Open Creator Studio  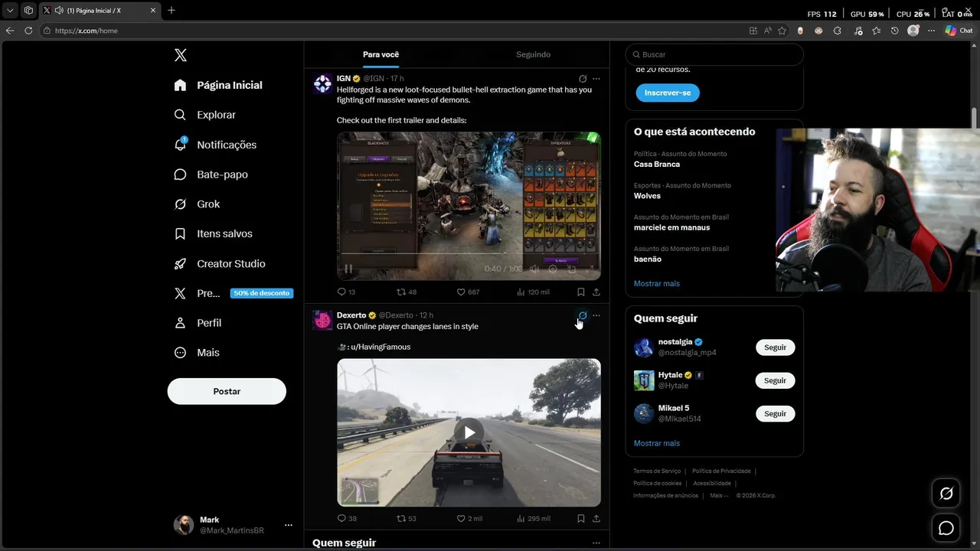click(220, 263)
